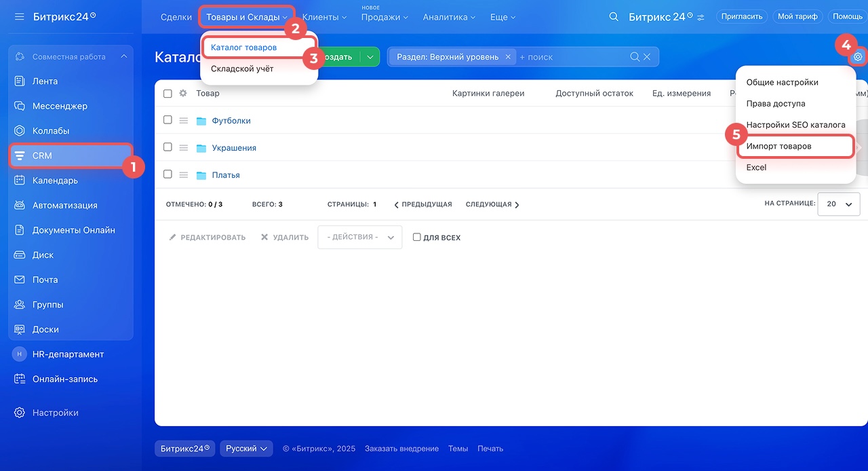This screenshot has height=471, width=868.
Task: Click the Заказать внедрение footer link
Action: (401, 449)
